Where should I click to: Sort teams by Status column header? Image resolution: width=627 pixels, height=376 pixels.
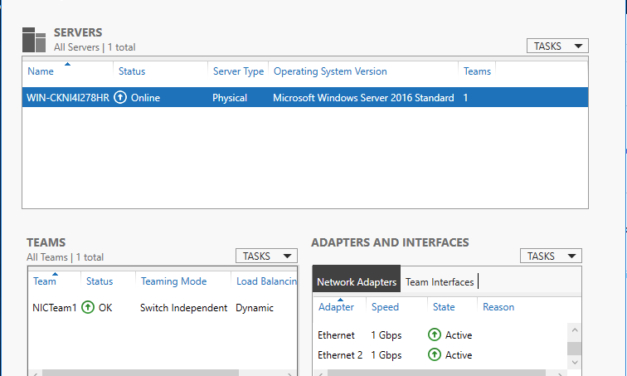click(x=100, y=281)
